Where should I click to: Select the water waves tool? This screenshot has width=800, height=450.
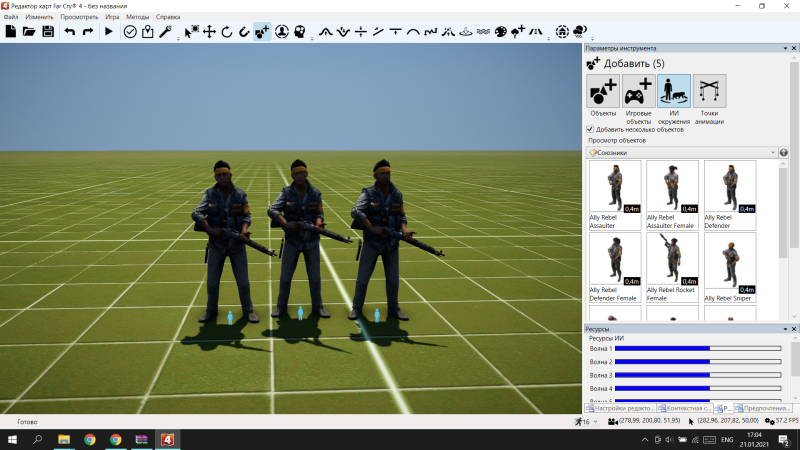[483, 32]
